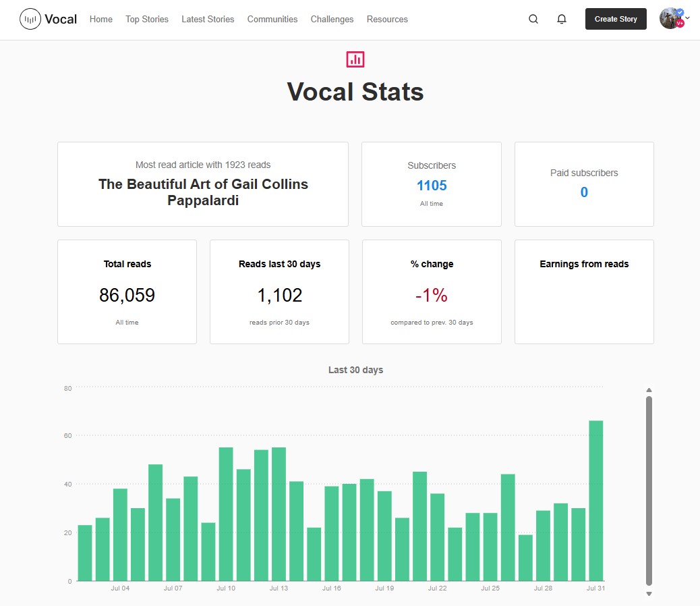
Task: Click 'Most read article with 1923 reads' text
Action: [x=203, y=165]
